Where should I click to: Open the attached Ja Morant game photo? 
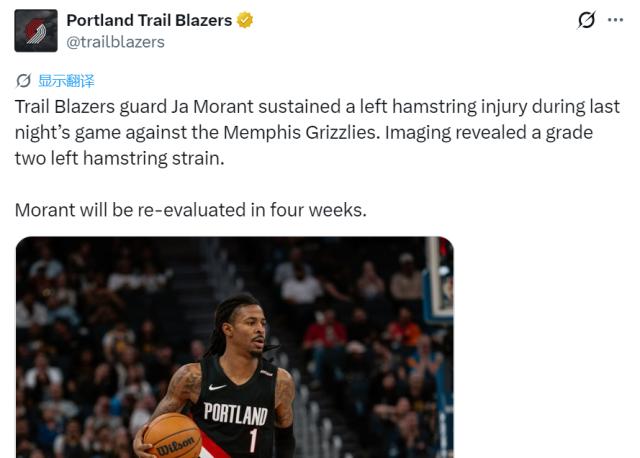coord(235,347)
